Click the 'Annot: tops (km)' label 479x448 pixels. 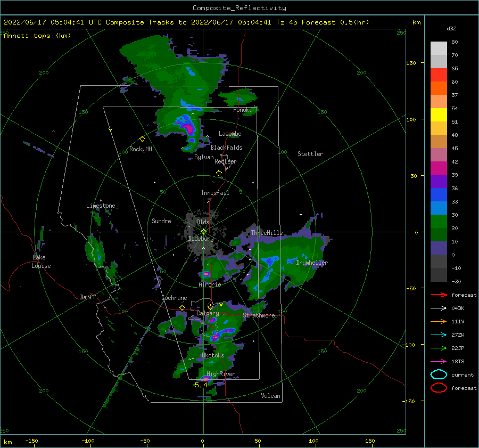(37, 36)
